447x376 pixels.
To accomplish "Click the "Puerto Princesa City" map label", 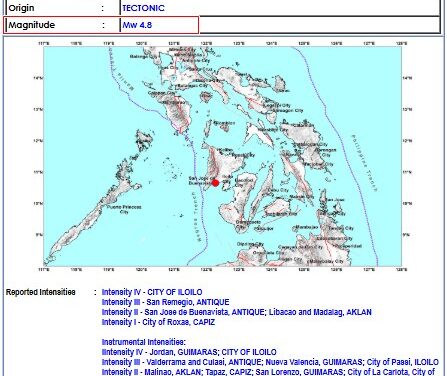I will 124,209.
